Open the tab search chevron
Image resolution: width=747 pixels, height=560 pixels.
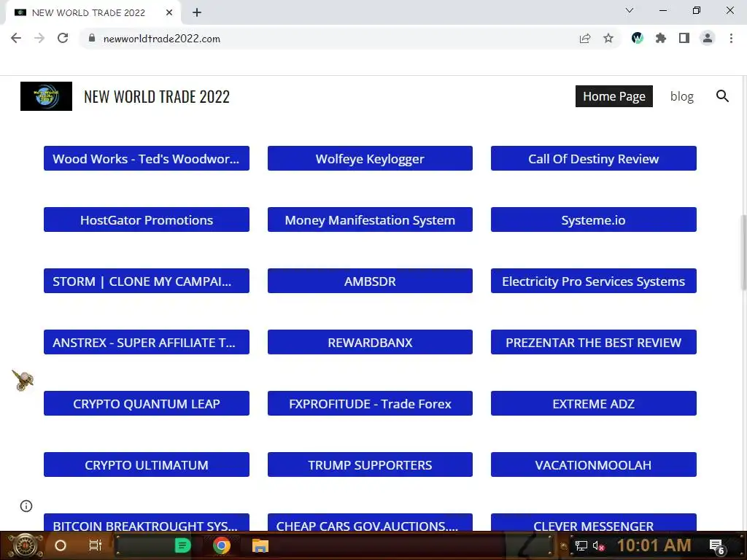(630, 10)
